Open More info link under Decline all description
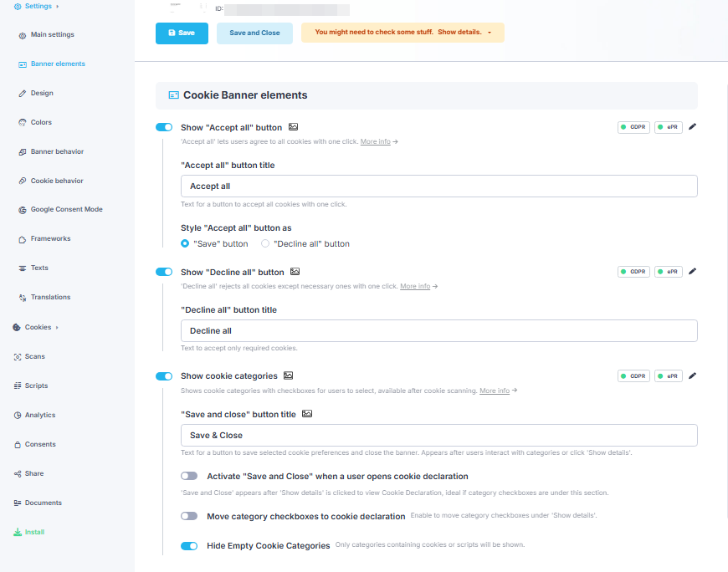This screenshot has width=728, height=572. 415,286
